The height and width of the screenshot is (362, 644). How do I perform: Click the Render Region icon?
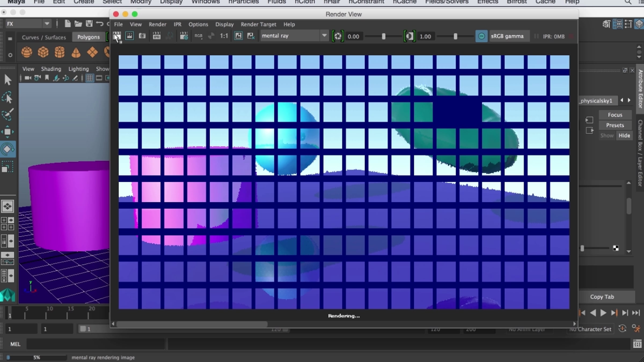tap(129, 36)
